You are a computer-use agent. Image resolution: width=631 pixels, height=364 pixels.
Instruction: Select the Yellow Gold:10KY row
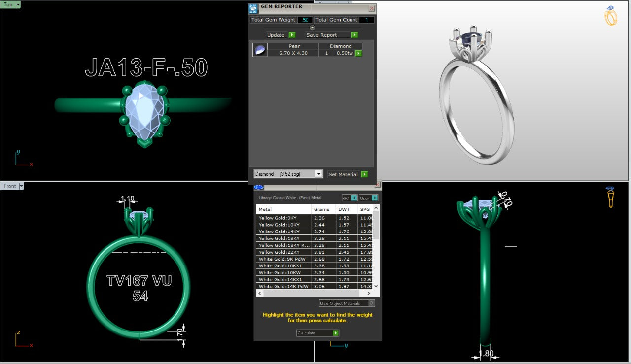point(315,225)
